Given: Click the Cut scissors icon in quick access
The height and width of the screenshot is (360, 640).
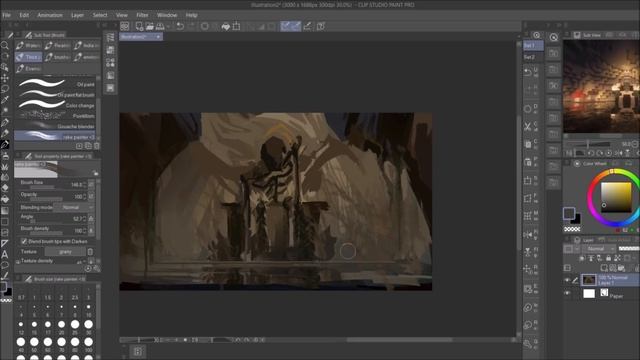Looking at the screenshot, I should tap(528, 127).
